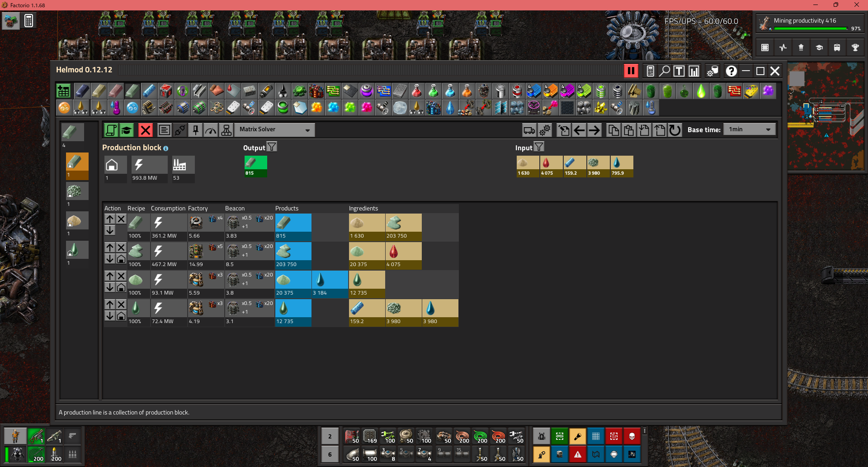Click the 203 750 product on the second row
This screenshot has height=467, width=868.
point(293,255)
